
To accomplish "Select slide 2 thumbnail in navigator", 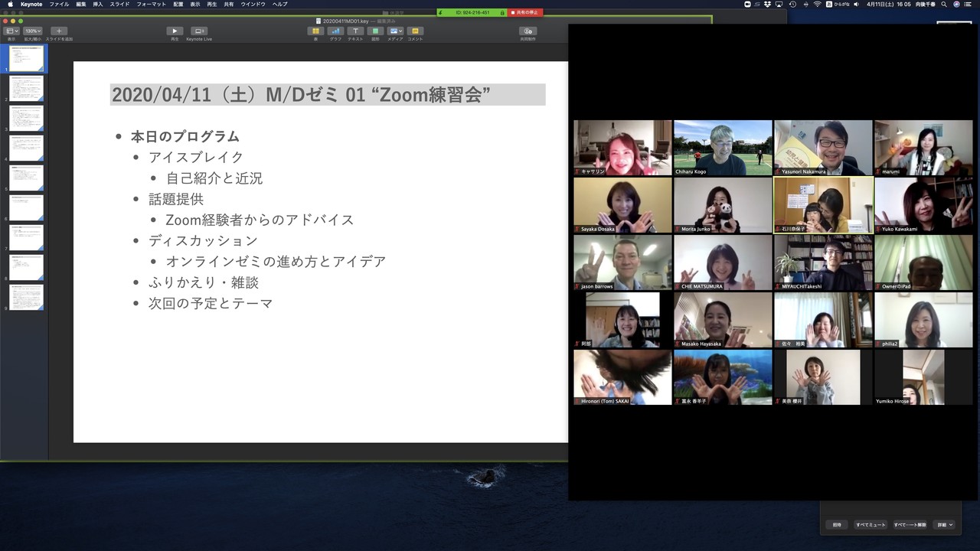I will (26, 88).
